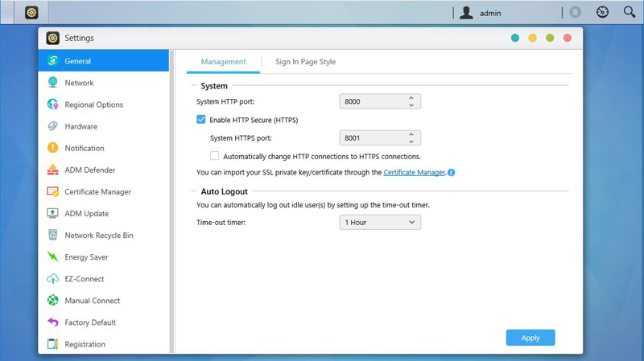Increase the System HTTPS port value

pos(411,134)
